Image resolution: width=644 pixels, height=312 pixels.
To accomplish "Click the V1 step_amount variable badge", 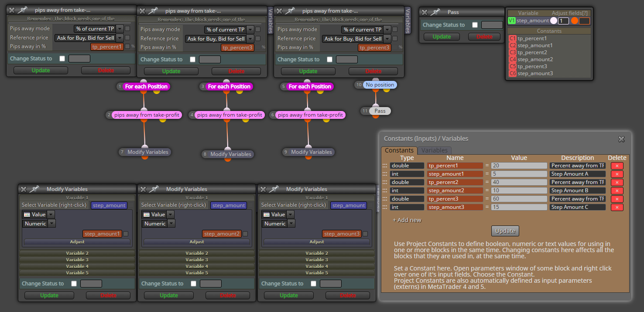I will coord(511,21).
